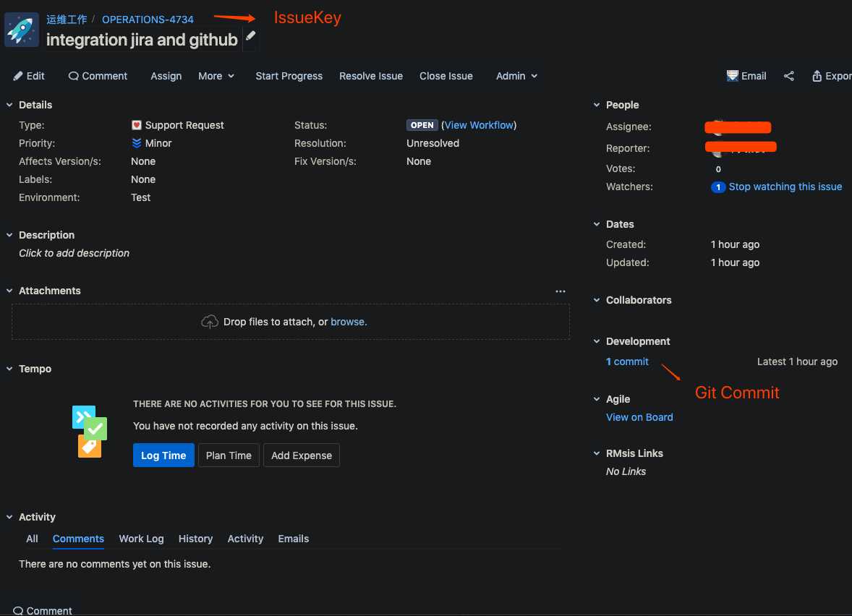Switch to the Activity tab
This screenshot has width=852, height=616.
[245, 539]
